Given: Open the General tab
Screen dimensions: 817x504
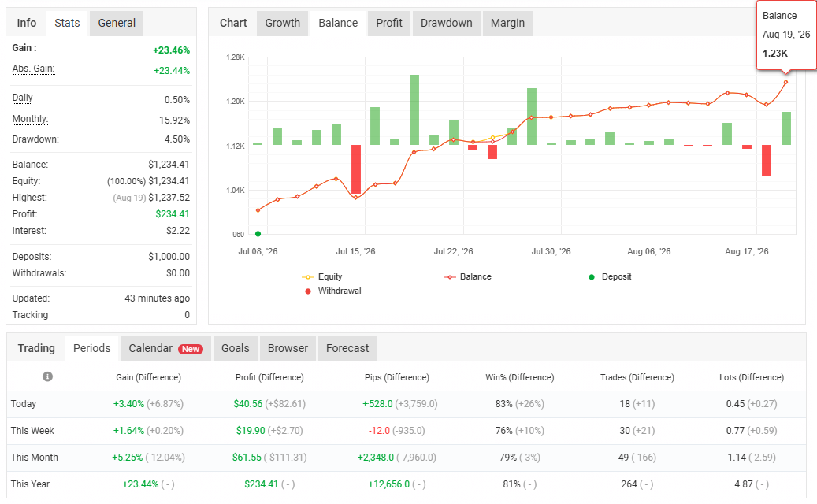Looking at the screenshot, I should 117,24.
